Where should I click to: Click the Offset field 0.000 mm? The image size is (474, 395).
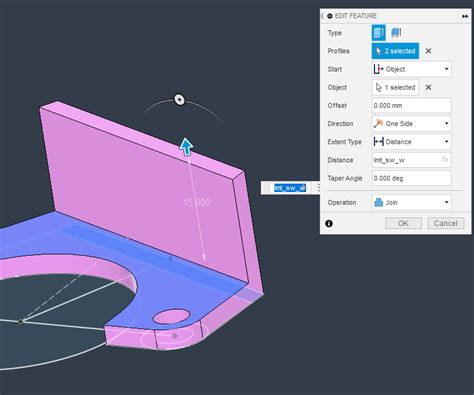pos(412,105)
